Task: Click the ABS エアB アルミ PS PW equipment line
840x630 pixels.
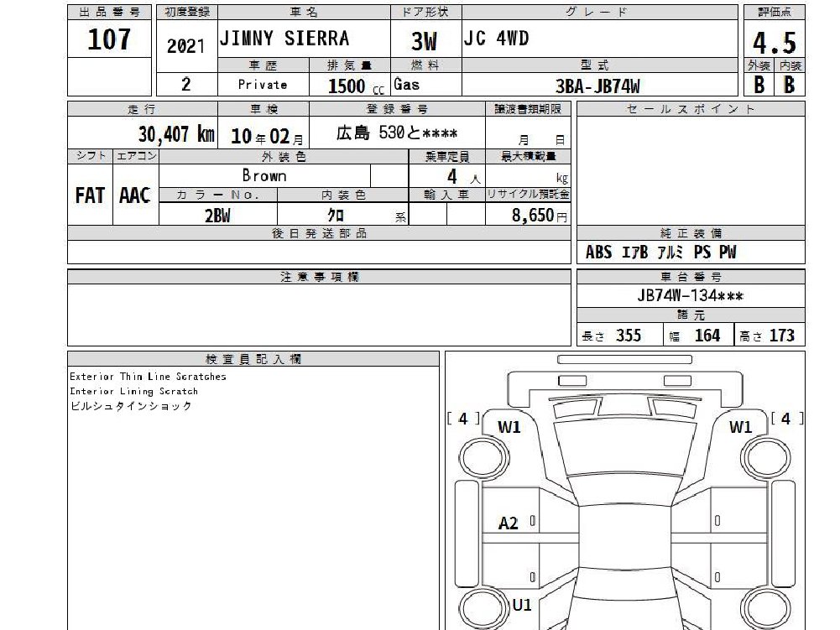Action: point(660,252)
